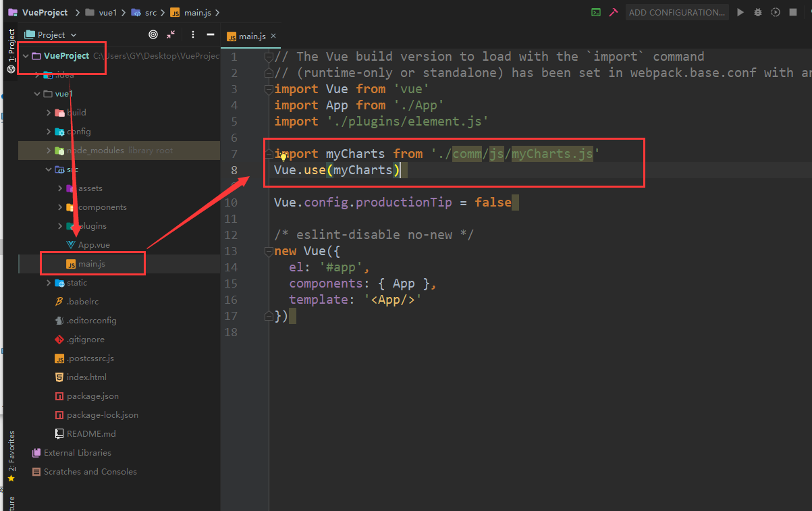Screen dimensions: 812x511
Task: Select .gitignore file in tree
Action: 86,340
